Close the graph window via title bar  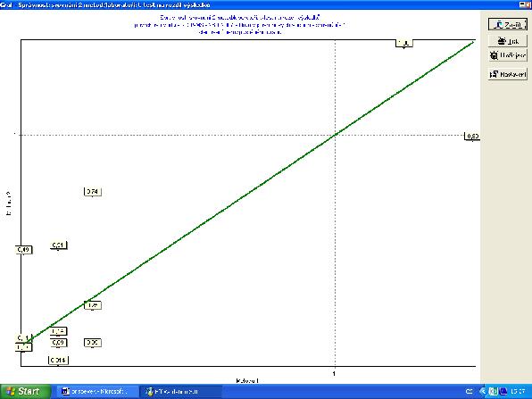click(528, 4)
